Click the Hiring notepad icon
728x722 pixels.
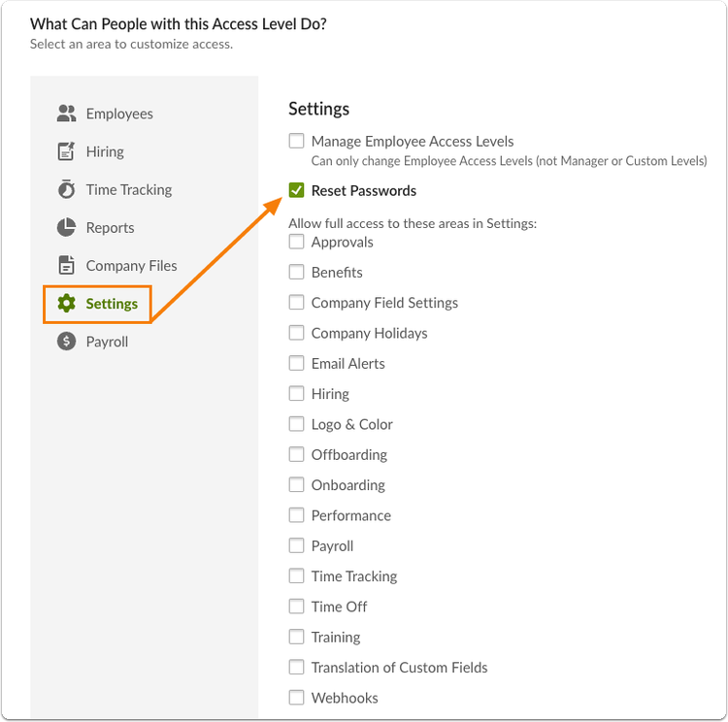[x=66, y=151]
